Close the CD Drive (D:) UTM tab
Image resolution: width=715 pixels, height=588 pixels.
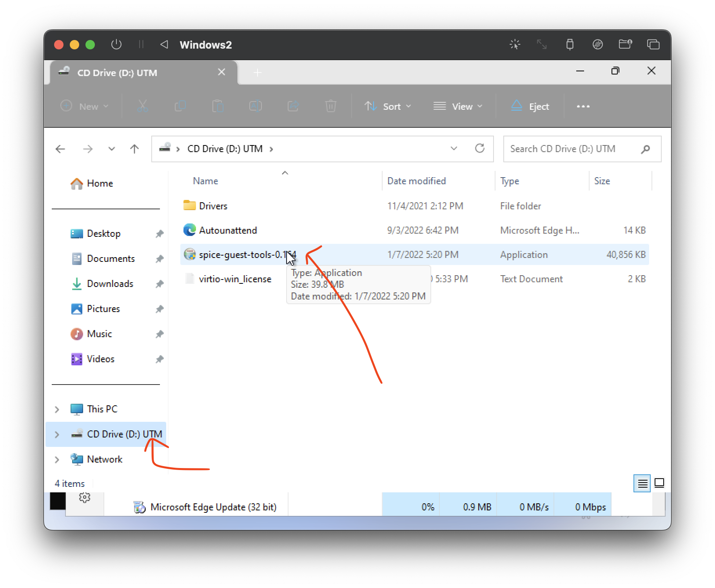pyautogui.click(x=221, y=72)
